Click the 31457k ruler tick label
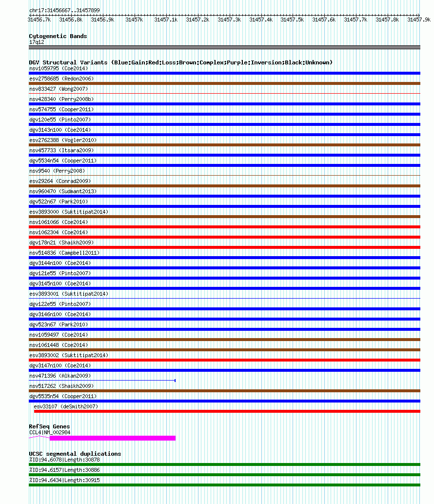This screenshot has width=434, height=504. pos(134,20)
